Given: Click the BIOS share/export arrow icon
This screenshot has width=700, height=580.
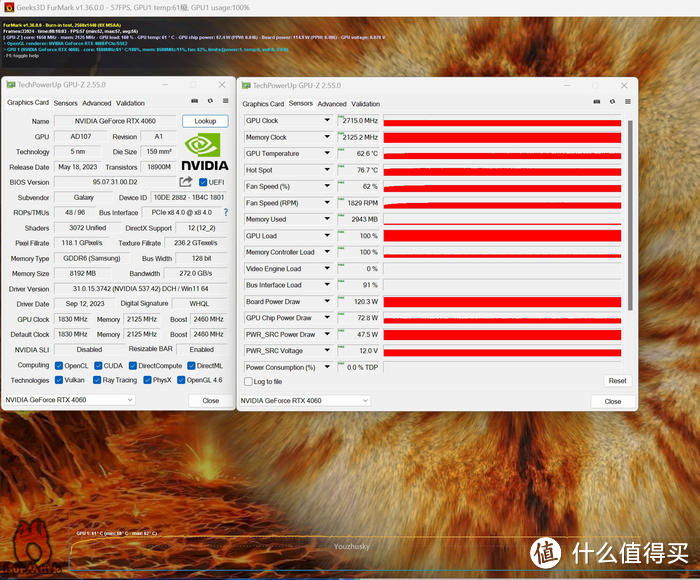Looking at the screenshot, I should coord(186,181).
